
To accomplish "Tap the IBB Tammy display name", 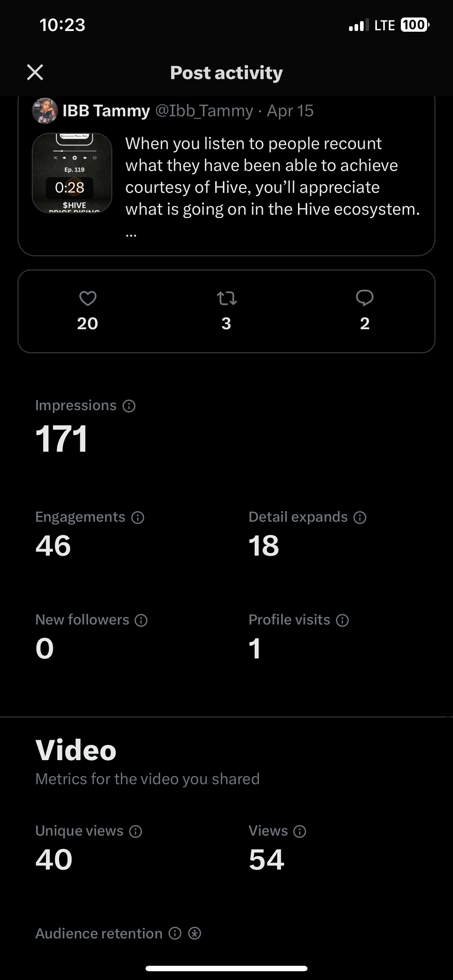I will click(x=106, y=111).
